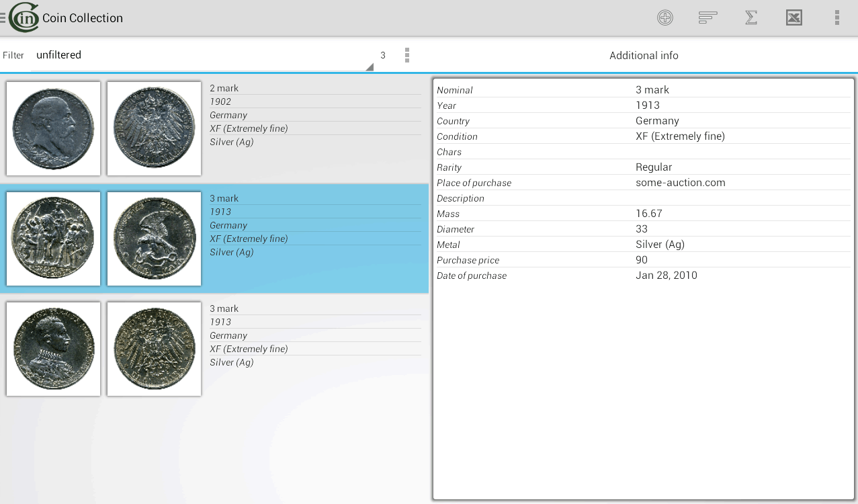Tap the add coin plus icon
858x504 pixels.
click(x=664, y=18)
